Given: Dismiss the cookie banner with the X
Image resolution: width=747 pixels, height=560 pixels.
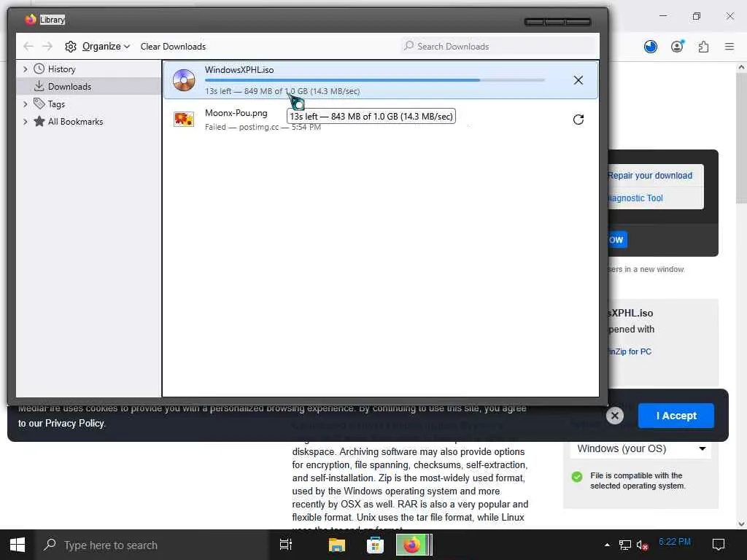Looking at the screenshot, I should click(x=614, y=416).
